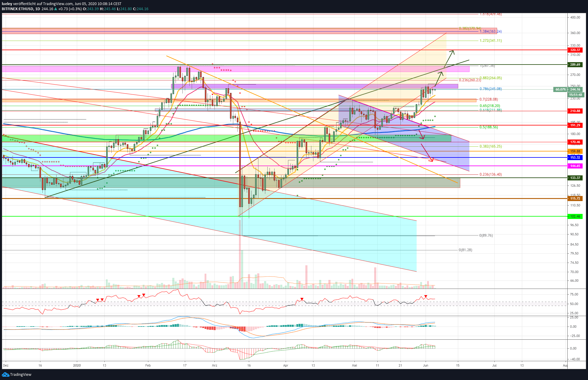Image resolution: width=588 pixels, height=380 pixels.
Task: Click the 0.7(228.08) Fibonacci label
Action: pyautogui.click(x=489, y=99)
